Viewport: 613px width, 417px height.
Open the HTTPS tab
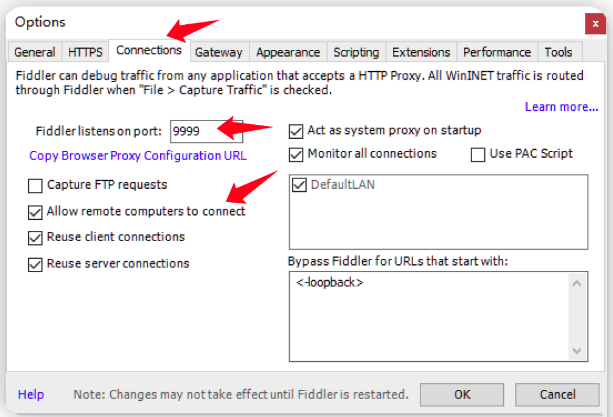tap(85, 52)
